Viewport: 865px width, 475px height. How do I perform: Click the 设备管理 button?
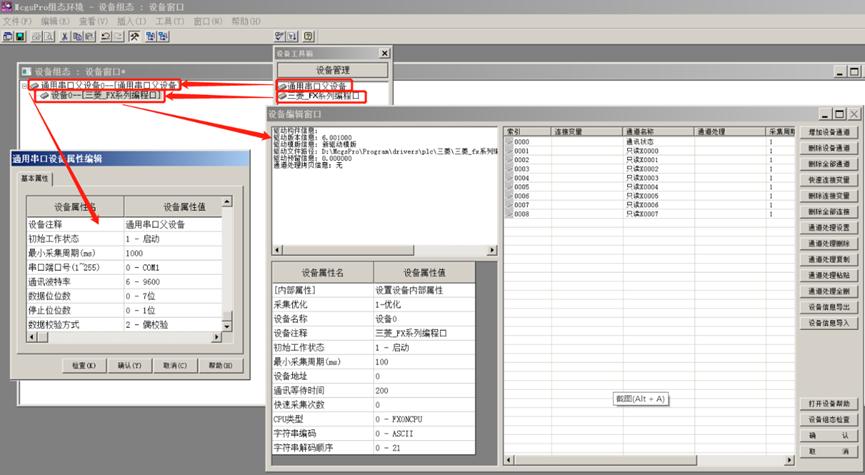(333, 70)
